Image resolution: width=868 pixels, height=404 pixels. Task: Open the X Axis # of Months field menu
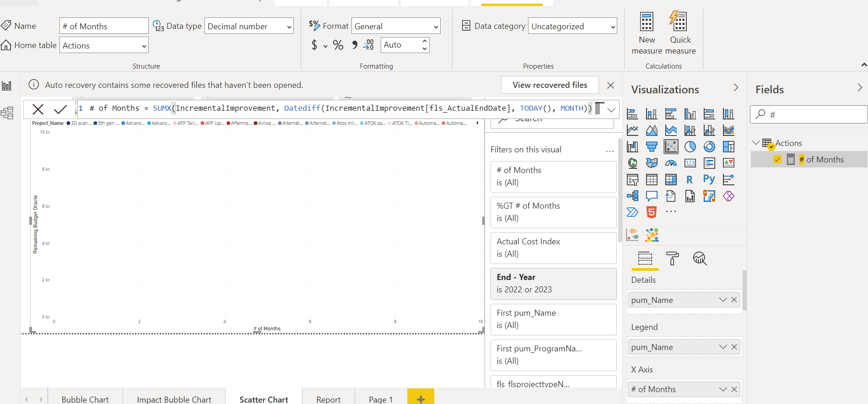(x=723, y=389)
